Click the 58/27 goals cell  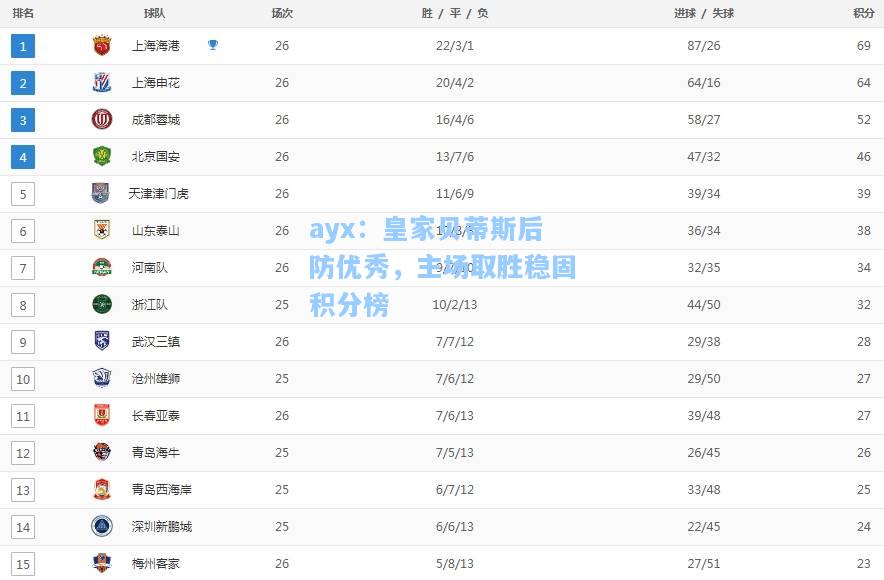704,119
